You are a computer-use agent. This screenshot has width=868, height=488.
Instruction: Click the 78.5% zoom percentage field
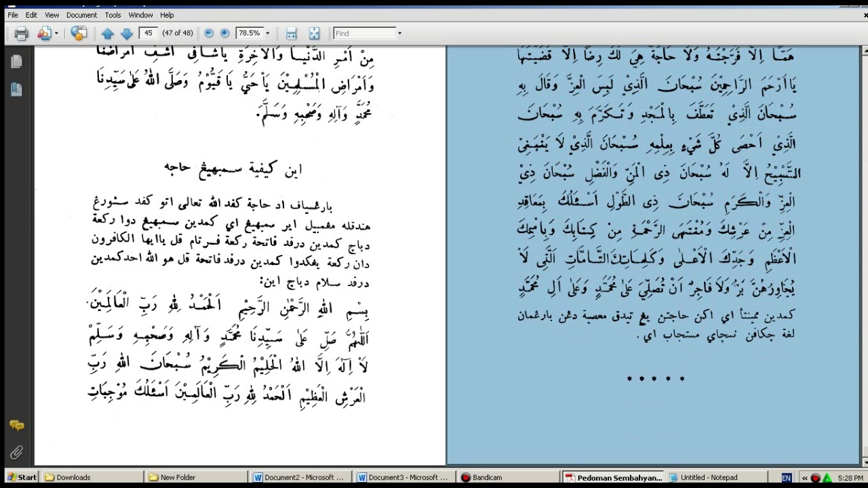(249, 33)
